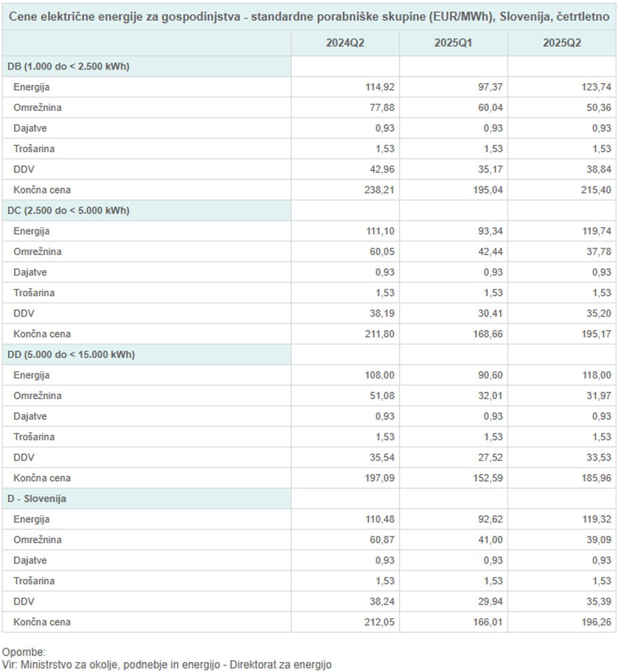
Task: Click the 2024Q2 column header
Action: tap(345, 43)
